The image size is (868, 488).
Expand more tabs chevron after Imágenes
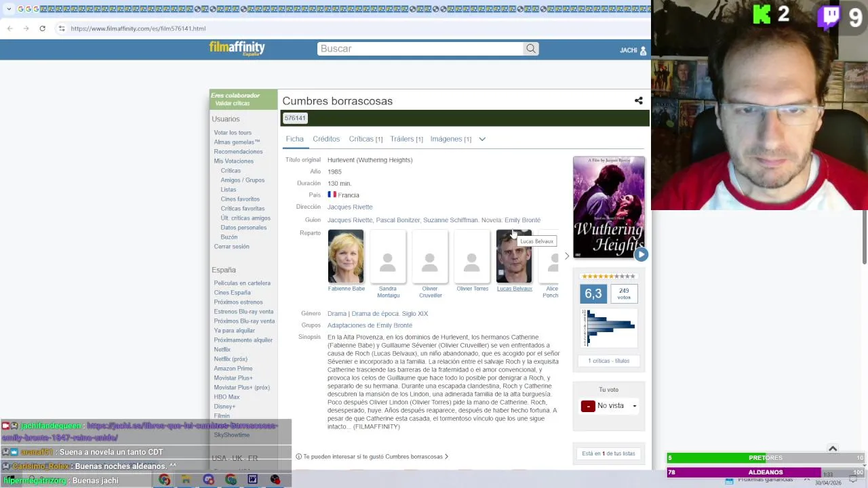point(482,139)
